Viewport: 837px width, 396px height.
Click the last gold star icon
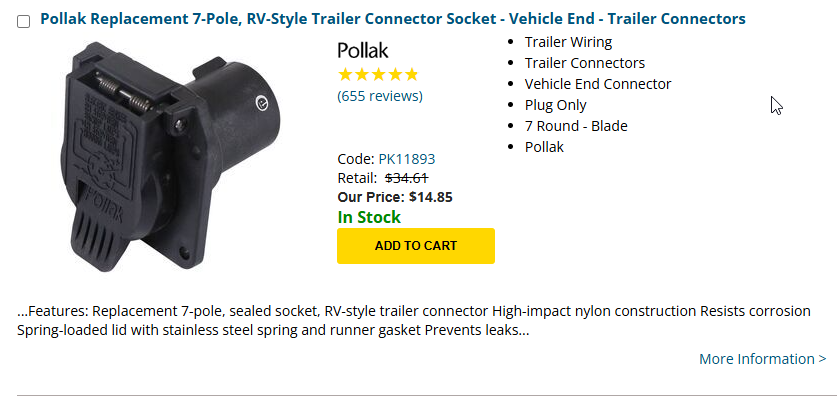(411, 75)
